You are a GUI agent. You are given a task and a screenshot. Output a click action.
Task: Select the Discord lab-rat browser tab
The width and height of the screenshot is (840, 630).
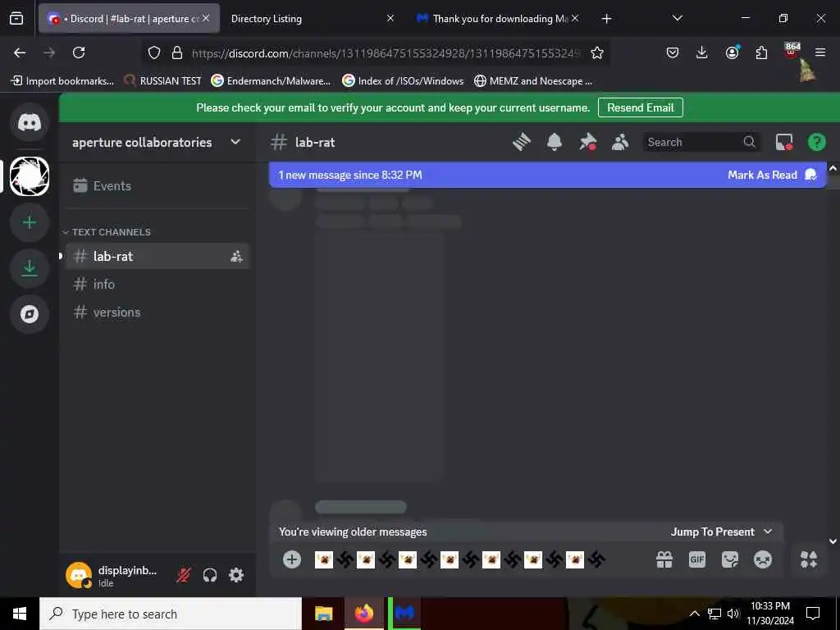(129, 18)
